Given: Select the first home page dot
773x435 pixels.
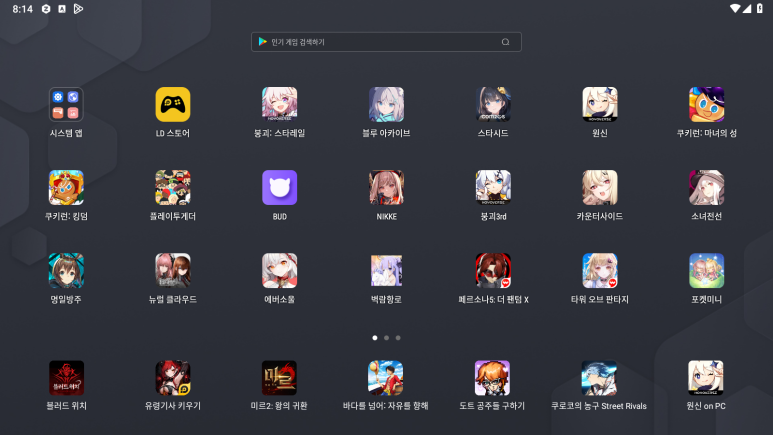Looking at the screenshot, I should tap(375, 338).
